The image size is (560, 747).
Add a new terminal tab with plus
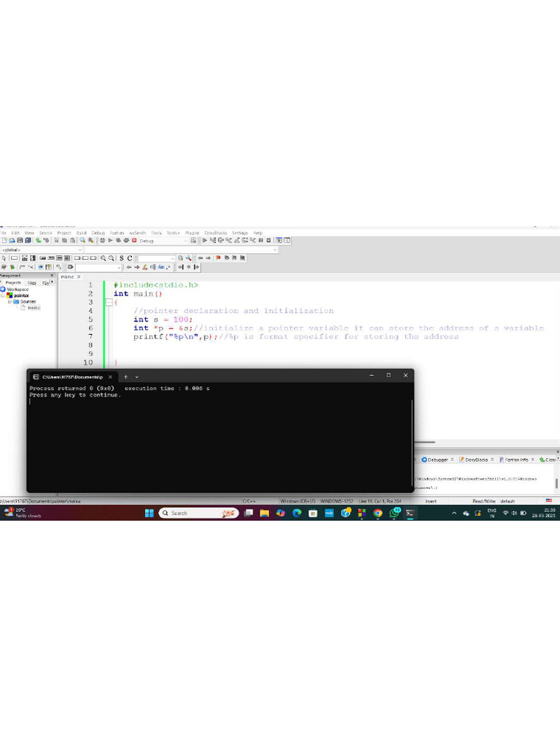pyautogui.click(x=125, y=377)
